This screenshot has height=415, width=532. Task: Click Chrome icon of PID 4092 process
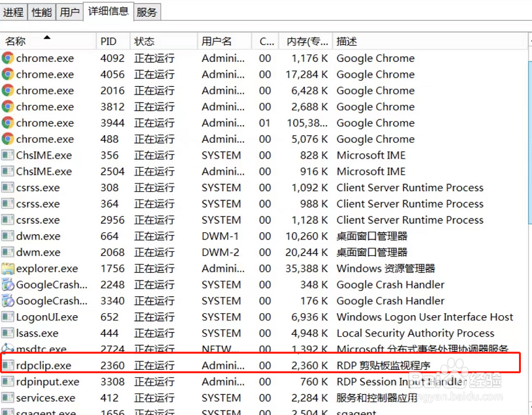pos(8,58)
